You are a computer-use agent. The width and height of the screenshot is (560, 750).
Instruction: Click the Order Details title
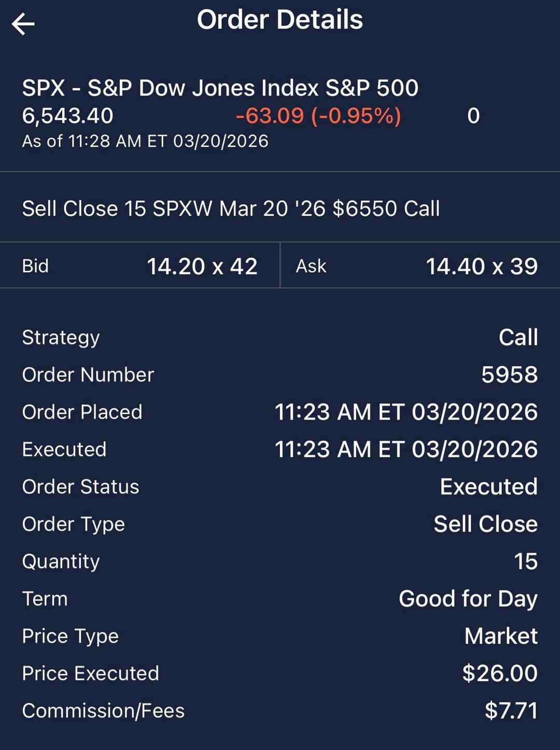click(x=279, y=20)
